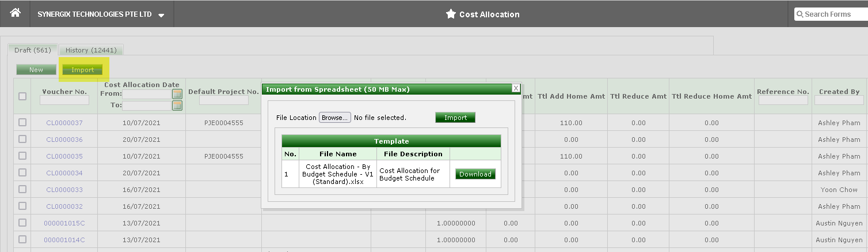Click the Import button inside the dialog
This screenshot has width=868, height=252.
tap(455, 118)
